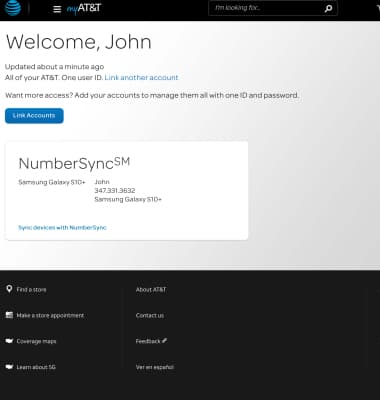This screenshot has height=400, width=380.
Task: Open the Contact us footer link
Action: coord(150,315)
